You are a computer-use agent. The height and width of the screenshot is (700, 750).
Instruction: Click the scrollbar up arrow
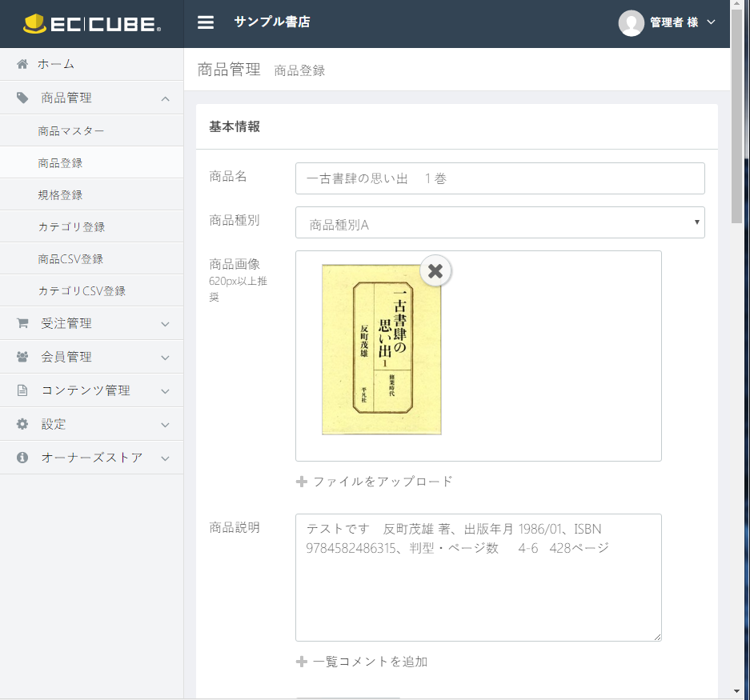(736, 4)
